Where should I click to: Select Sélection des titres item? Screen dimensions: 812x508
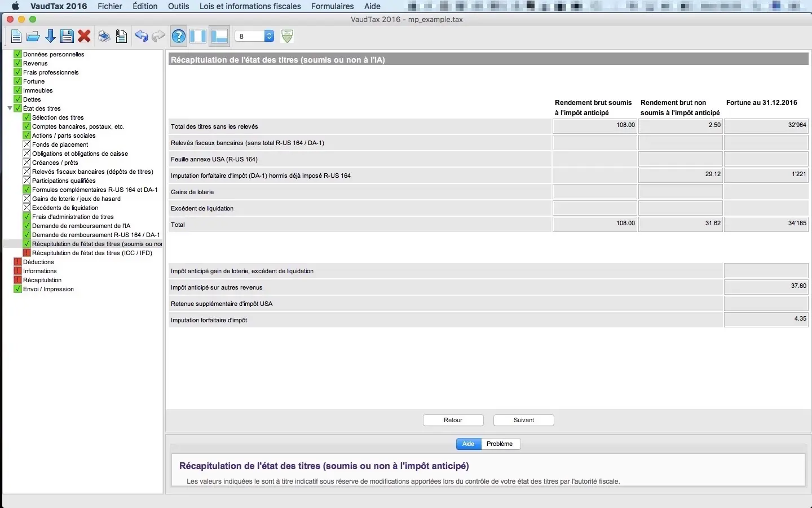[x=58, y=117]
